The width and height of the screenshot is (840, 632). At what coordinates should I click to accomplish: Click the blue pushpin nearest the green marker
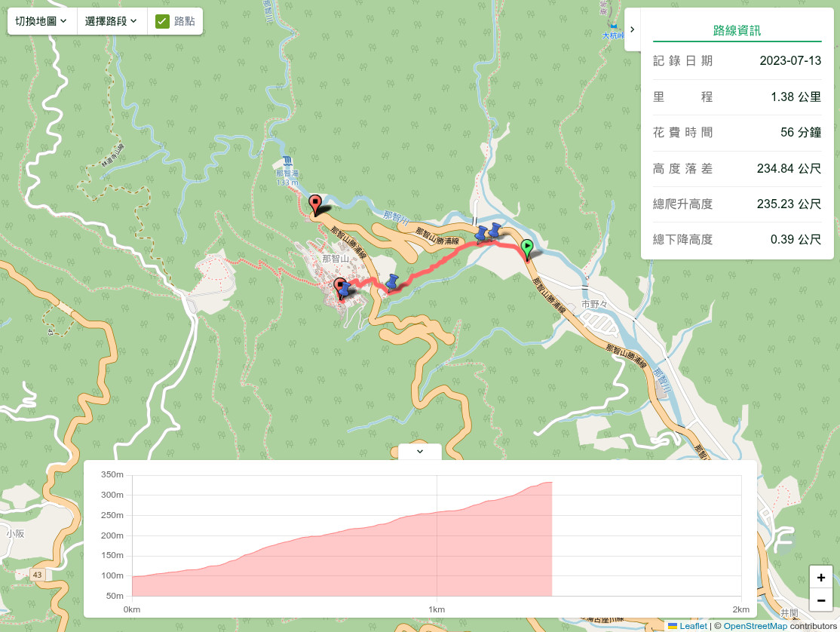point(495,231)
